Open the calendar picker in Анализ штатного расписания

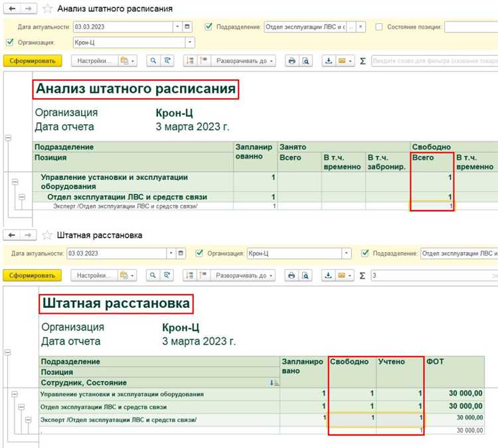187,27
